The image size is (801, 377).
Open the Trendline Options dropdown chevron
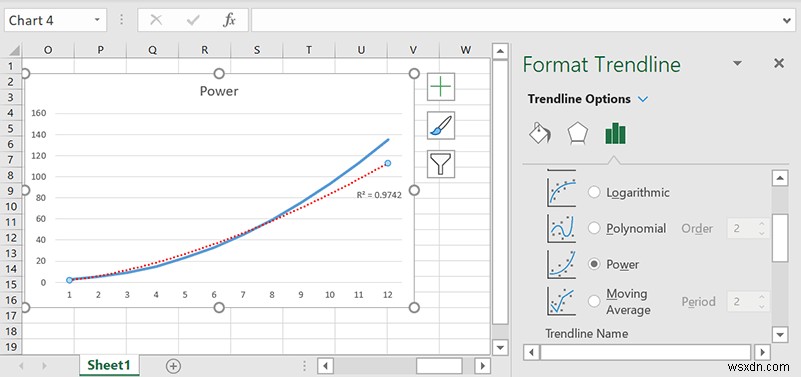[x=643, y=99]
